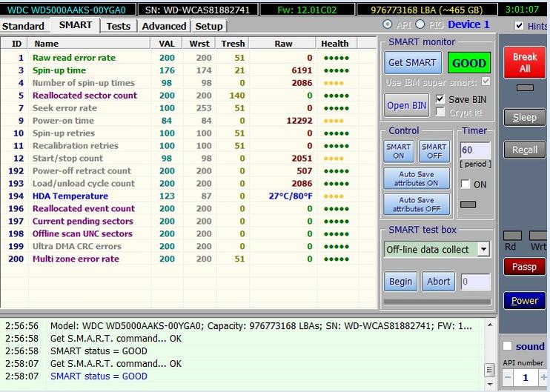Viewport: 550px width, 392px height.
Task: Decrease API number with minus button
Action: [x=508, y=378]
